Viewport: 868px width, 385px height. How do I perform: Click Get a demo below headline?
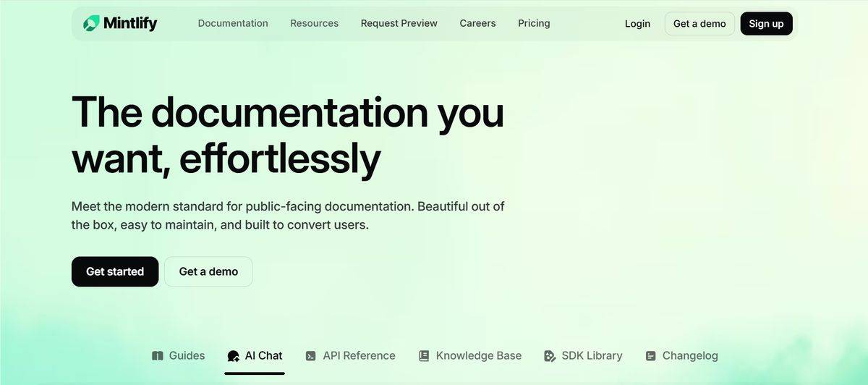pos(208,271)
